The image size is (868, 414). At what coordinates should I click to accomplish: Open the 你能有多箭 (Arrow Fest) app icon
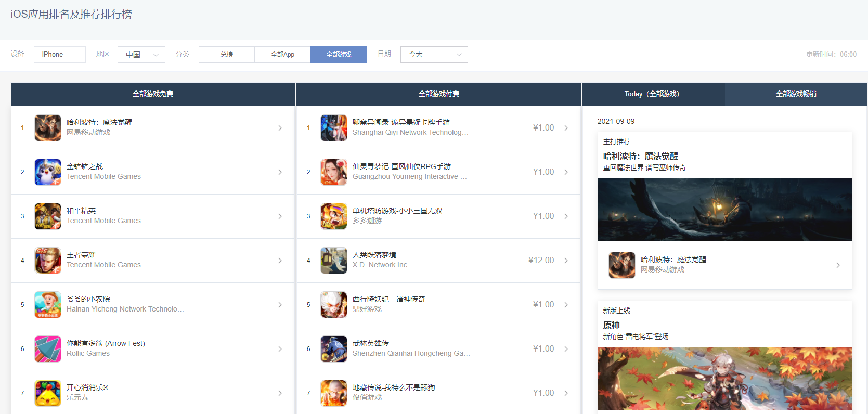tap(48, 349)
